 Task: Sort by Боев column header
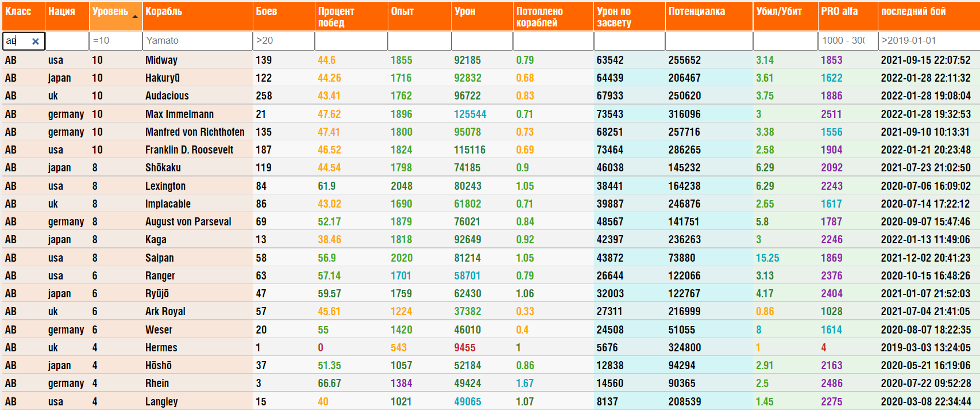pos(267,12)
